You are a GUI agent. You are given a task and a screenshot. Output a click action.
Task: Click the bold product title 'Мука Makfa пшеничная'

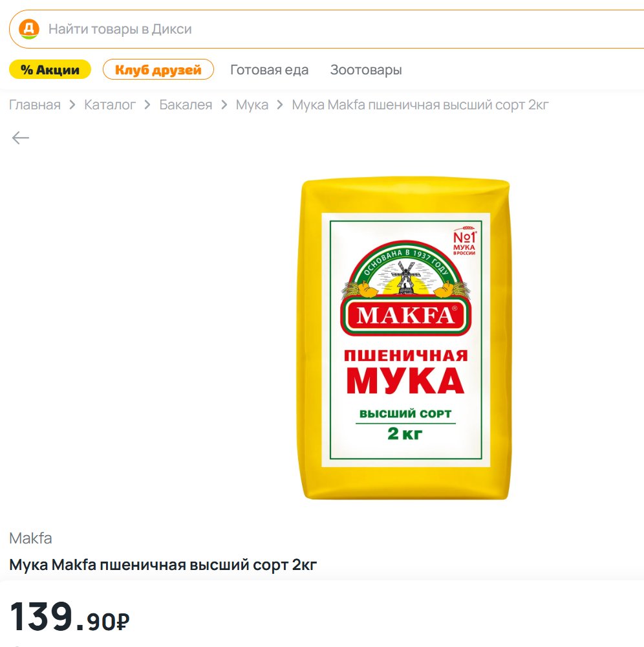tap(163, 565)
